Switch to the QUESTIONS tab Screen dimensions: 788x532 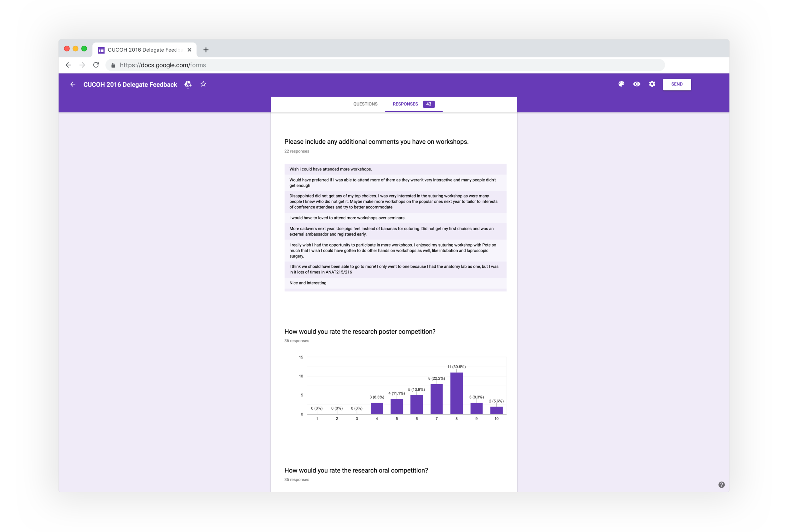click(x=365, y=104)
